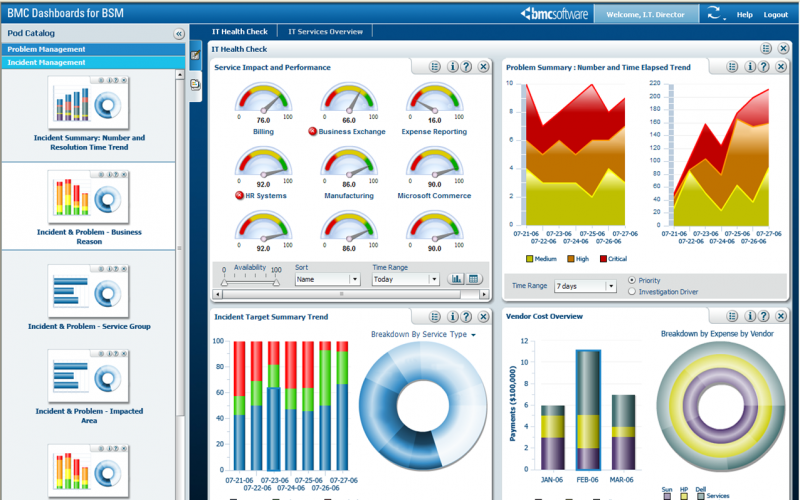Click the bmcsoftware logo
This screenshot has height=500, width=800.
pos(554,14)
